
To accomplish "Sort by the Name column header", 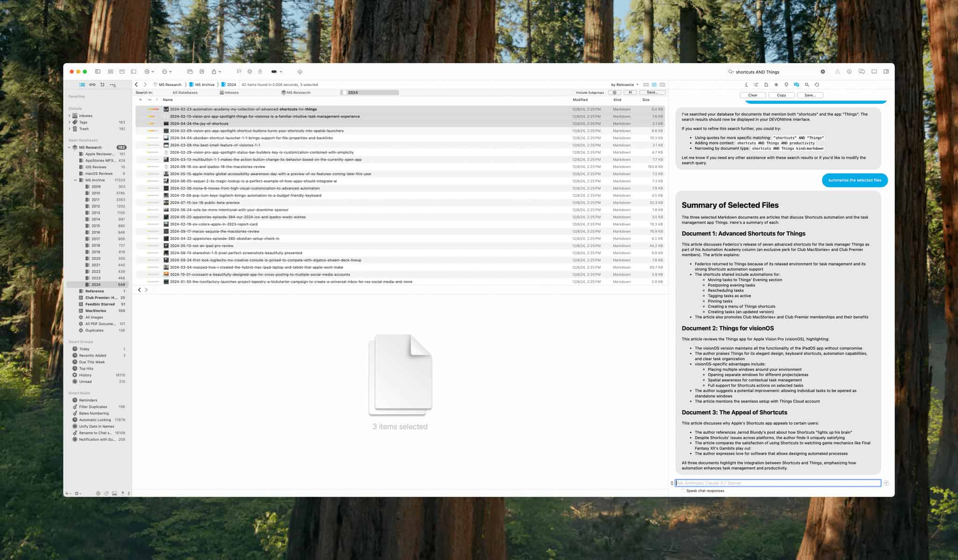I will (x=167, y=100).
